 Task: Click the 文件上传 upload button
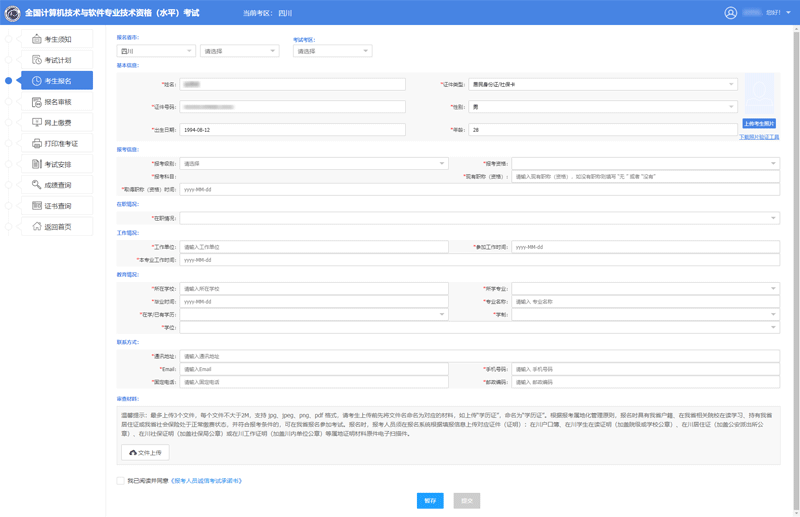tap(145, 453)
